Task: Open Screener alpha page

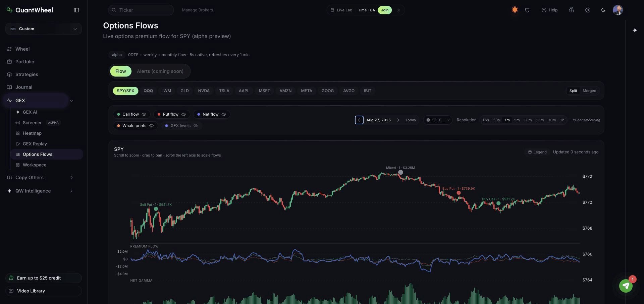Action: (32, 123)
